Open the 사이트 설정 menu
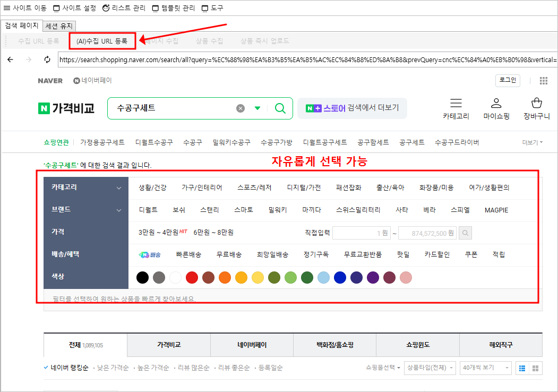This screenshot has width=558, height=392. tap(74, 8)
